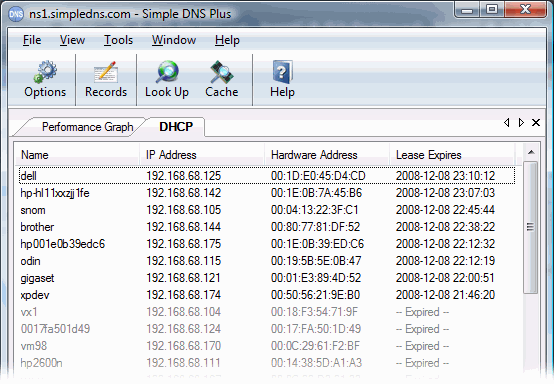Click IP address 192.168.68.175
554x384 pixels.
(x=183, y=244)
